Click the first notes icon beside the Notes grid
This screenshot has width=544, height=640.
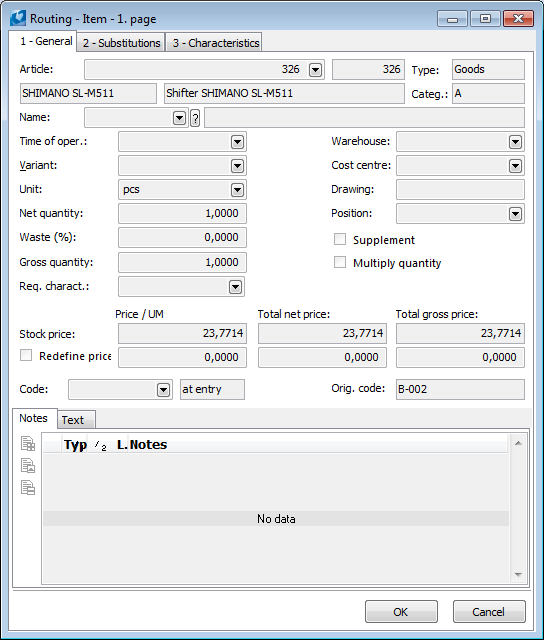(x=28, y=444)
